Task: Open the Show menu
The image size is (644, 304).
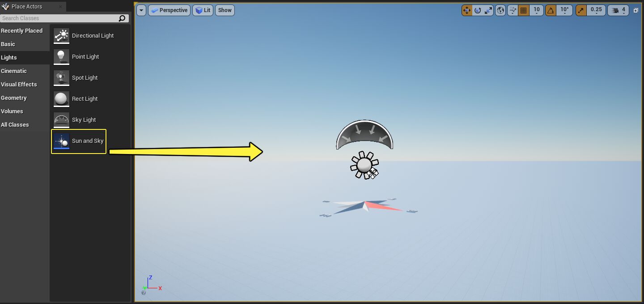Action: (225, 10)
